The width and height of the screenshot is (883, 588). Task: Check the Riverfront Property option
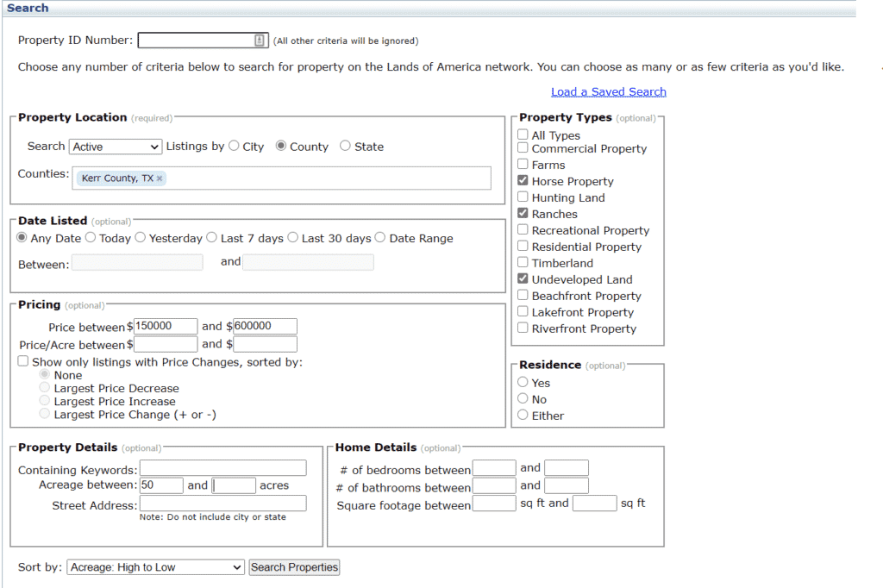523,328
